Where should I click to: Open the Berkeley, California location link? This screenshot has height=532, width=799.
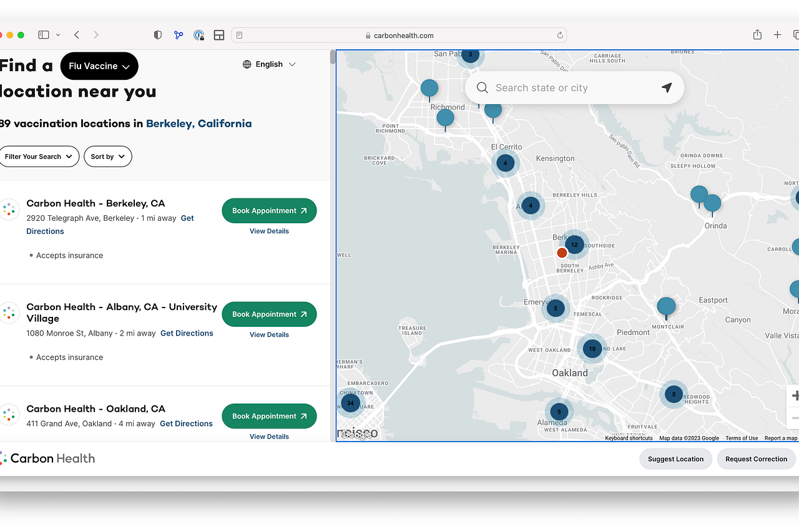pos(199,123)
